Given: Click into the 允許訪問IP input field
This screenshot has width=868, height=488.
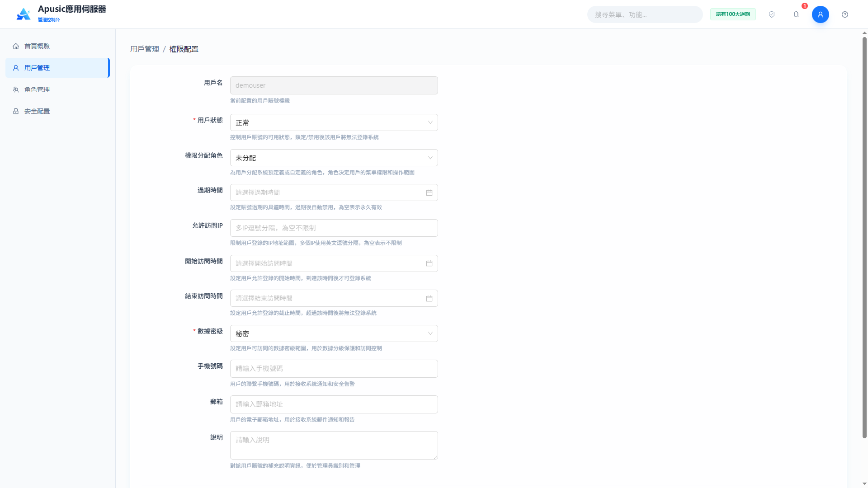Looking at the screenshot, I should click(334, 228).
